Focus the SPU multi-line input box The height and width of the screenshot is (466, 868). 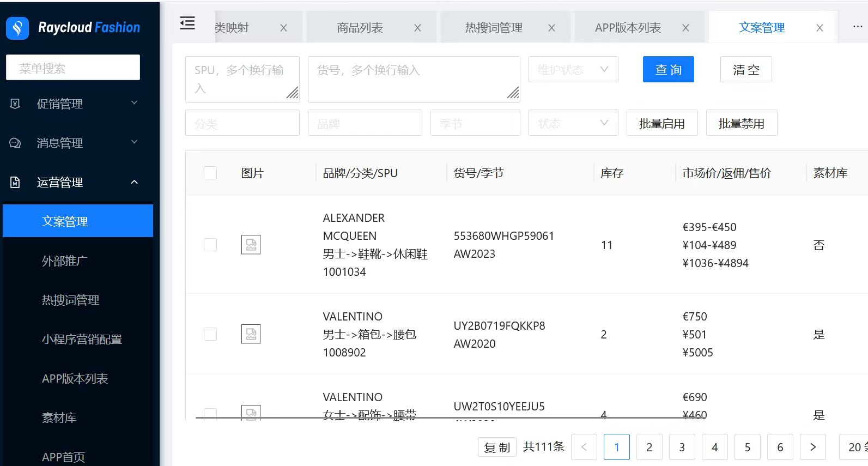(242, 80)
